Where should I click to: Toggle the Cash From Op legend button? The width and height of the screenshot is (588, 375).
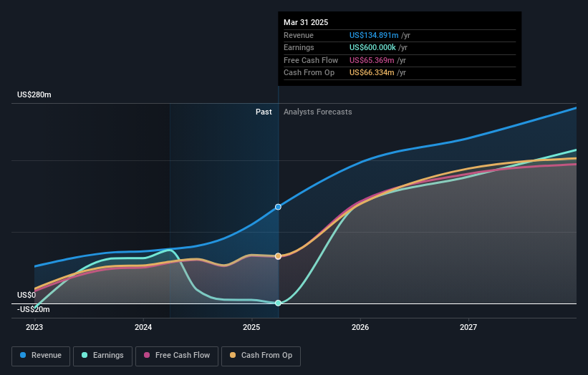[261, 356]
